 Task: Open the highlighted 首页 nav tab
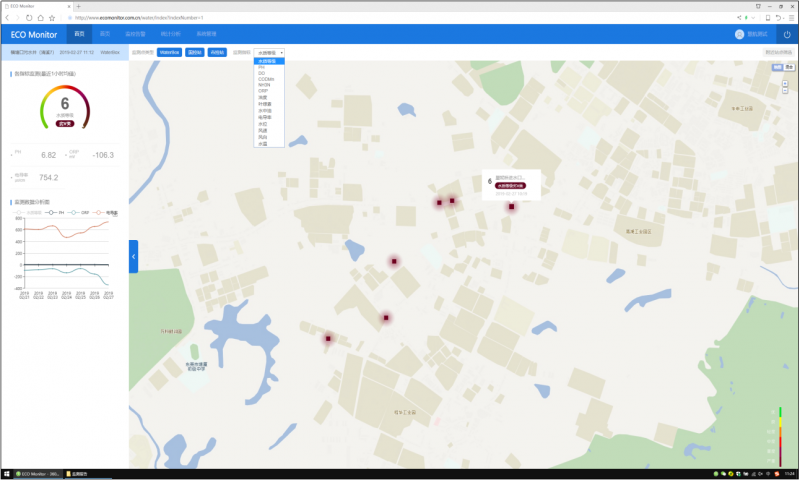coord(79,34)
